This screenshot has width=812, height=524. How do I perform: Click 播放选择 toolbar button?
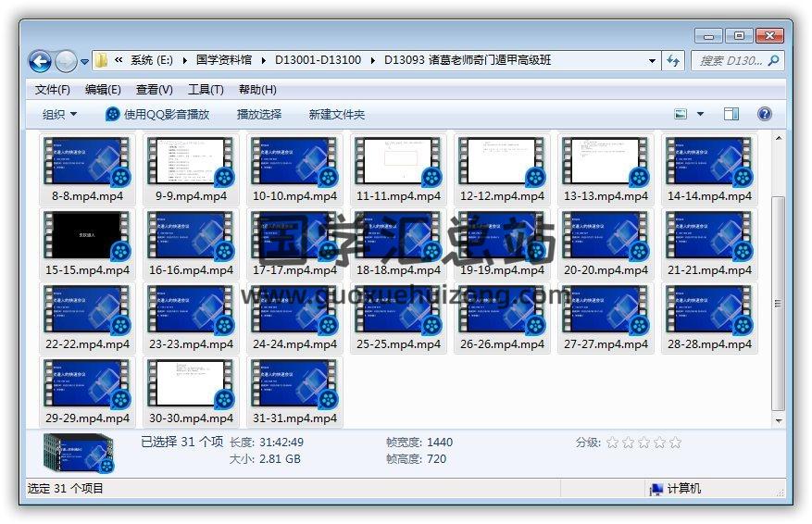pyautogui.click(x=259, y=115)
